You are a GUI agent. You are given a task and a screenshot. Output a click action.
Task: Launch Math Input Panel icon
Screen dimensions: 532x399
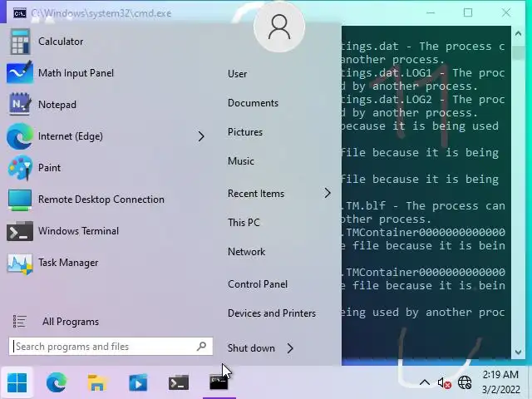(x=20, y=72)
